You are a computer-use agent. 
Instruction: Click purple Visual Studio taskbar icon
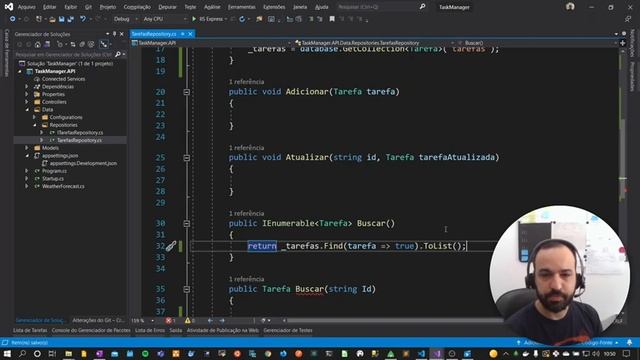pyautogui.click(x=437, y=353)
